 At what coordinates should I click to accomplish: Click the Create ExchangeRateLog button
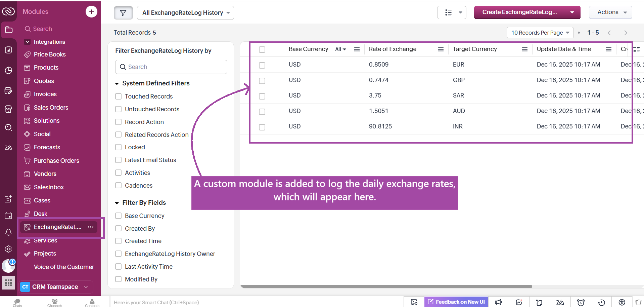click(x=519, y=12)
